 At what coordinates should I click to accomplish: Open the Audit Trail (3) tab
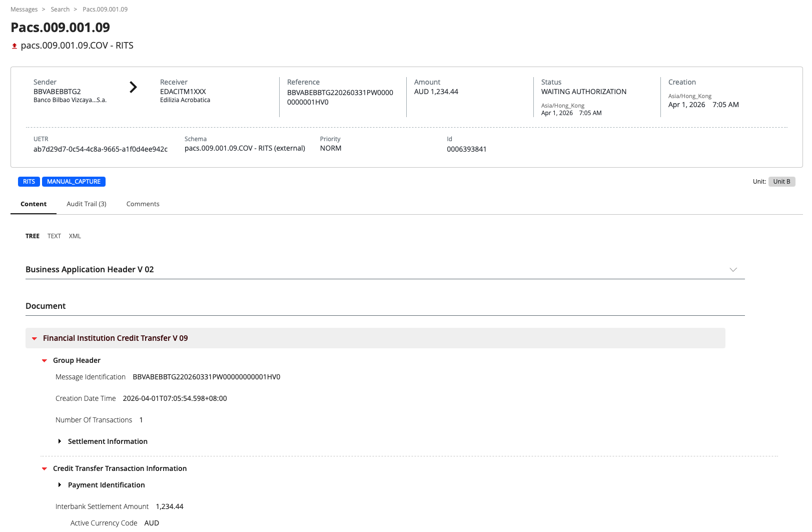click(87, 204)
